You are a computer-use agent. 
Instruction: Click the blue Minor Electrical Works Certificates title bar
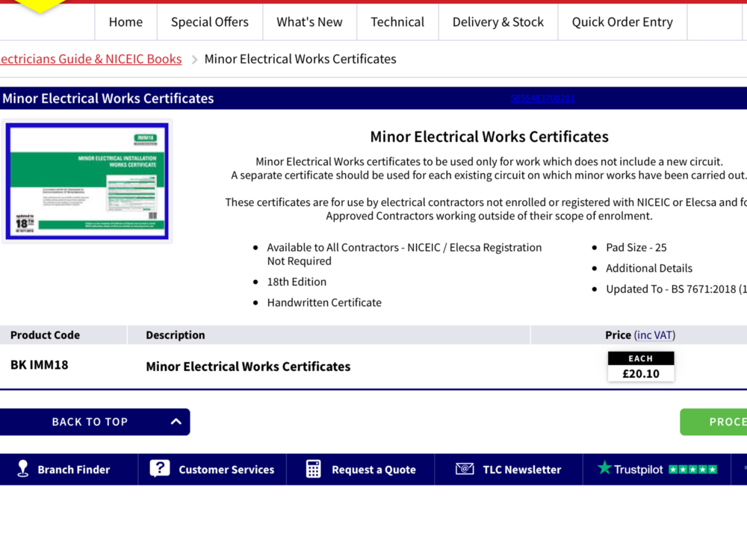(x=373, y=99)
